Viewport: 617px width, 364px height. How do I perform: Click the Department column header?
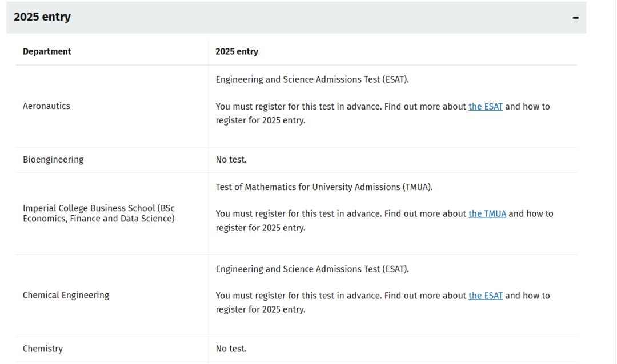(x=47, y=51)
